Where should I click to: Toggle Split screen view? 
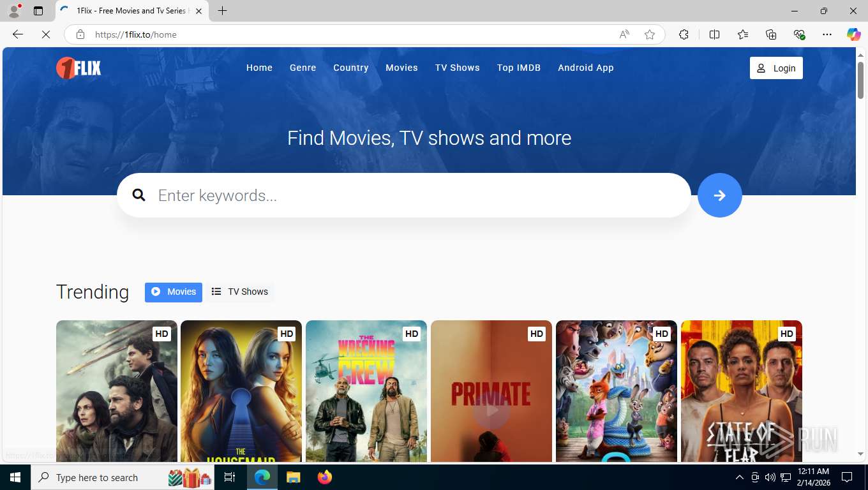point(715,34)
